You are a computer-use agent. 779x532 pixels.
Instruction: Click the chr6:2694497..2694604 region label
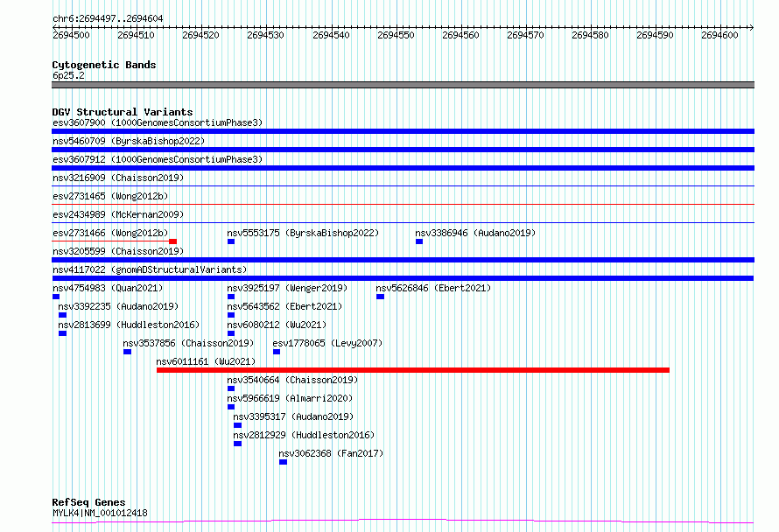[108, 18]
